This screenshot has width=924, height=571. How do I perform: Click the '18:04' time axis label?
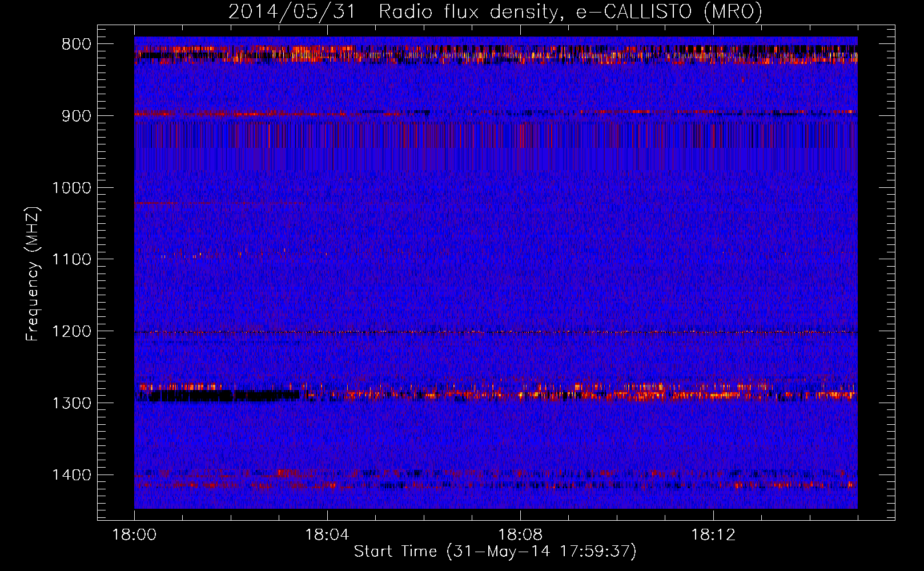[x=327, y=535]
